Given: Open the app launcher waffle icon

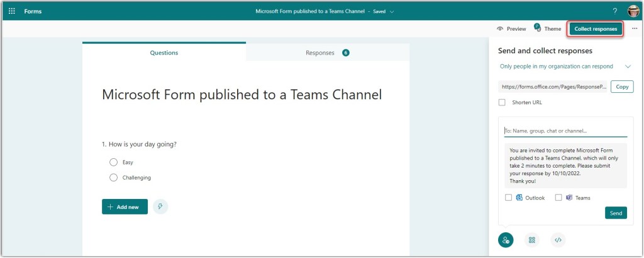Looking at the screenshot, I should click(x=12, y=11).
